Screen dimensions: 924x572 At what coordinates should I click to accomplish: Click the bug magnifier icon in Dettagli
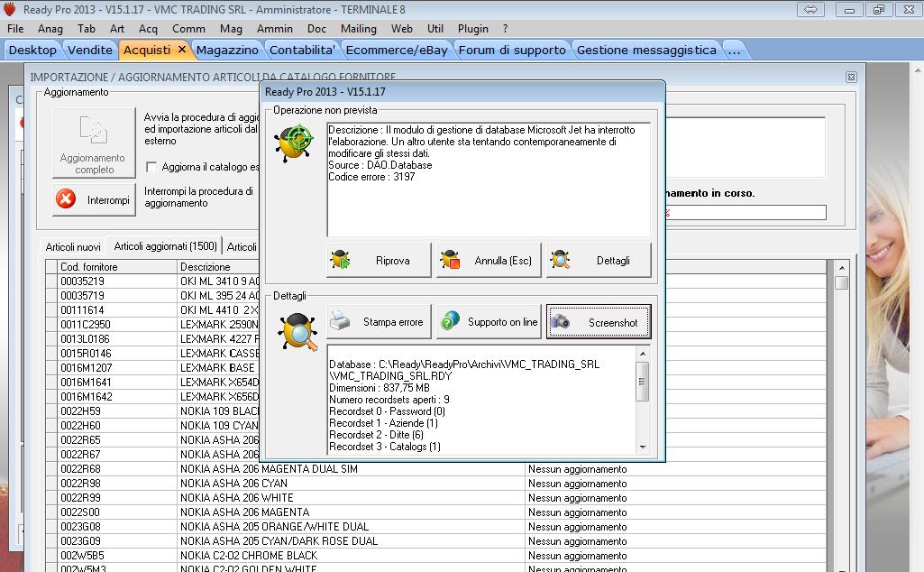coord(297,332)
